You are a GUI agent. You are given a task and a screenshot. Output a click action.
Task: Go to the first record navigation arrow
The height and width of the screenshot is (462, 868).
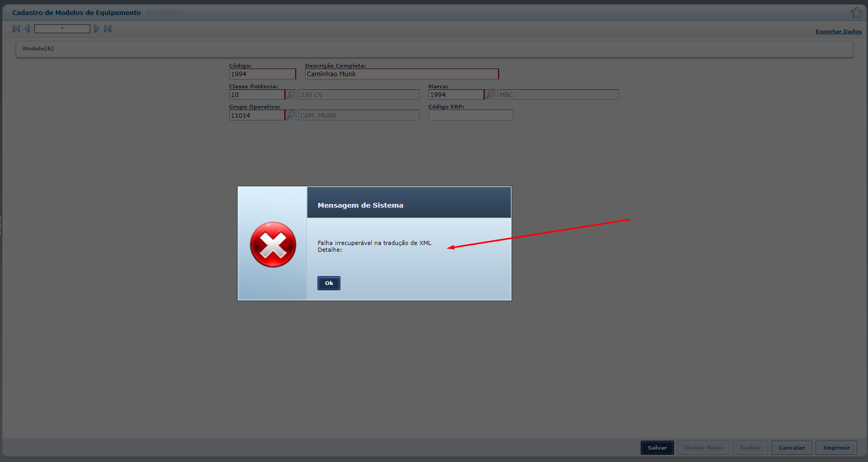pos(16,29)
